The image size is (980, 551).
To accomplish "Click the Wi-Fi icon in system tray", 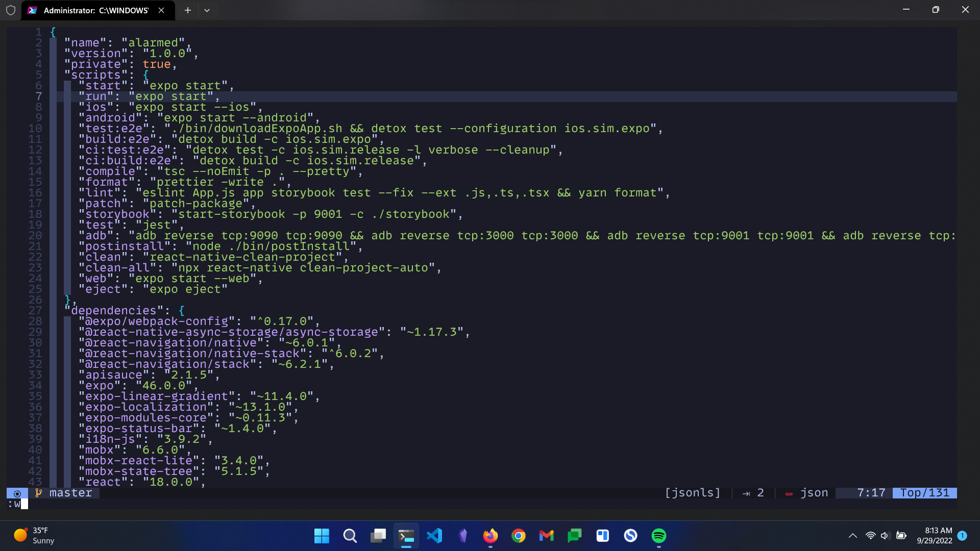I will [869, 536].
